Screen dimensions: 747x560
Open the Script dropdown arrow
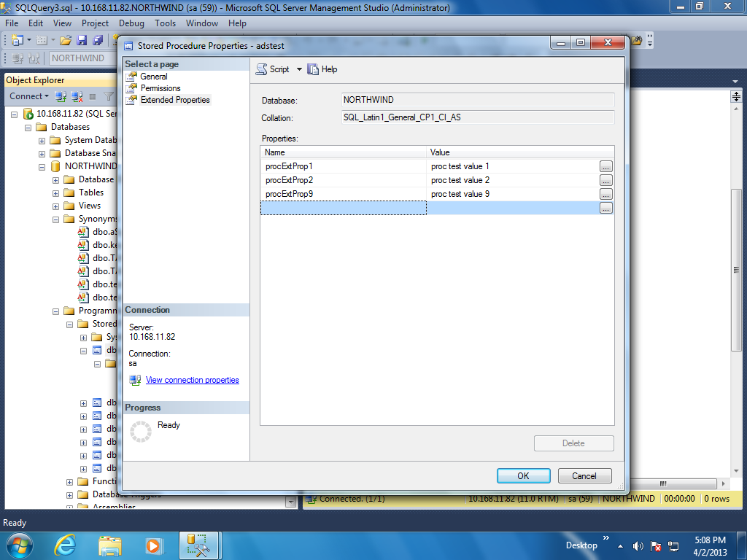point(299,69)
